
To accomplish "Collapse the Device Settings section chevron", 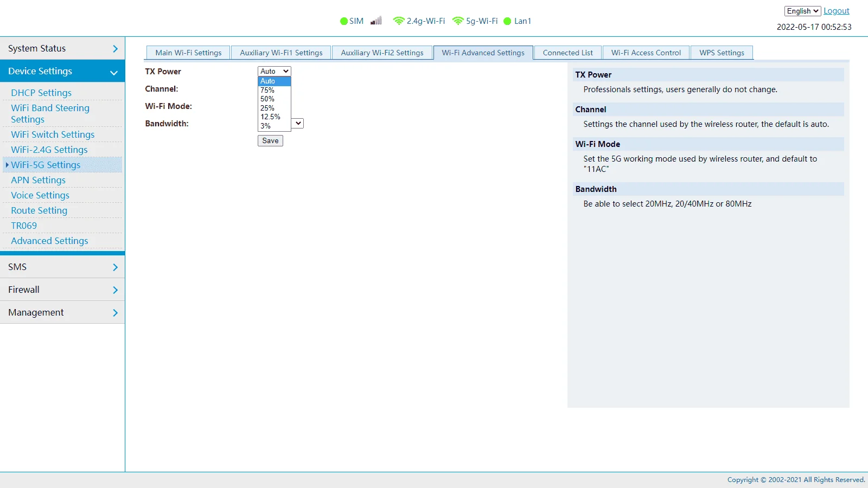I will pyautogui.click(x=114, y=72).
